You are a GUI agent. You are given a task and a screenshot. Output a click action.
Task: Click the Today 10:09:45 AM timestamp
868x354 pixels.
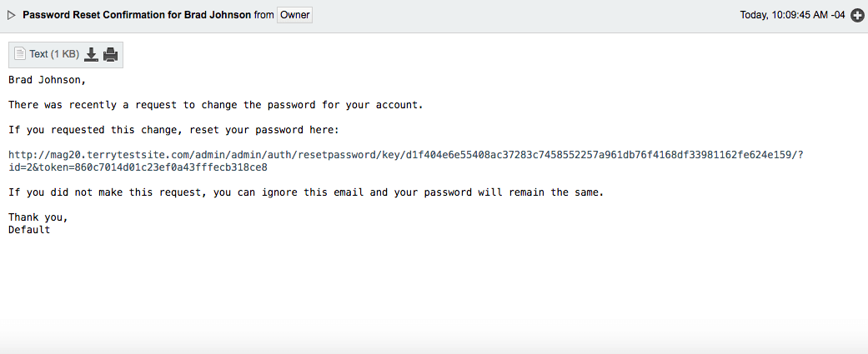793,16
